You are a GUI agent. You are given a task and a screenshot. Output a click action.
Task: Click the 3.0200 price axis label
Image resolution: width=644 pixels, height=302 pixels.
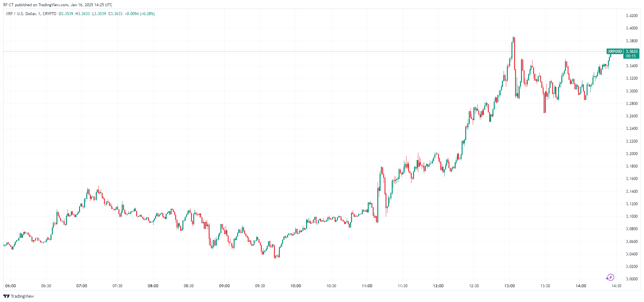pyautogui.click(x=632, y=267)
